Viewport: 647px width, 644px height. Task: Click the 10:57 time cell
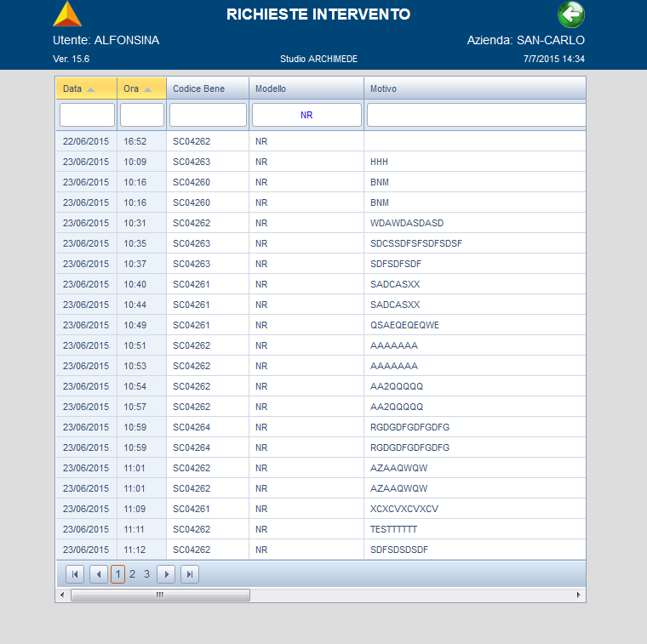pos(141,407)
